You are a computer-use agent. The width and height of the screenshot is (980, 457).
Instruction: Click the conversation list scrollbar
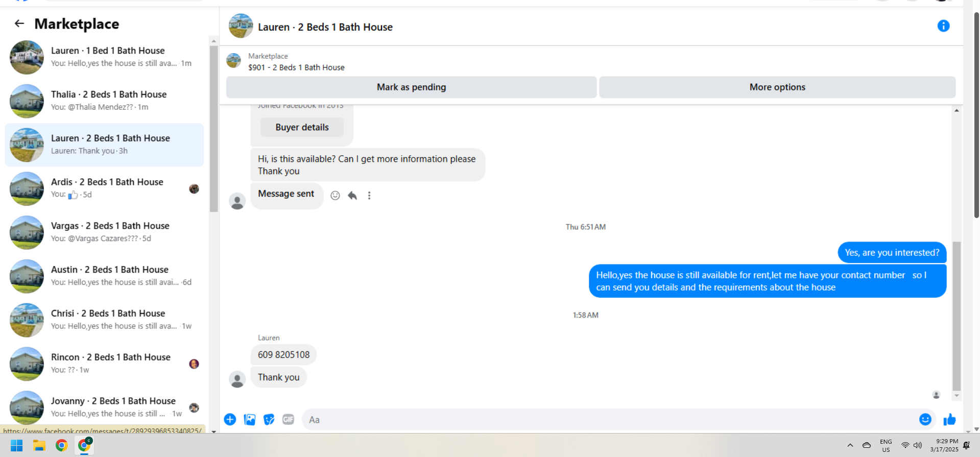213,129
